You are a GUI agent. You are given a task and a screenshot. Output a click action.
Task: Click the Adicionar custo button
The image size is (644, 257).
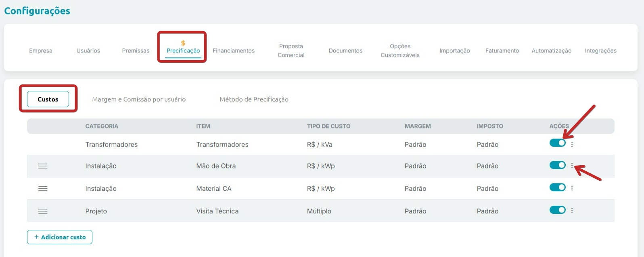pos(60,237)
